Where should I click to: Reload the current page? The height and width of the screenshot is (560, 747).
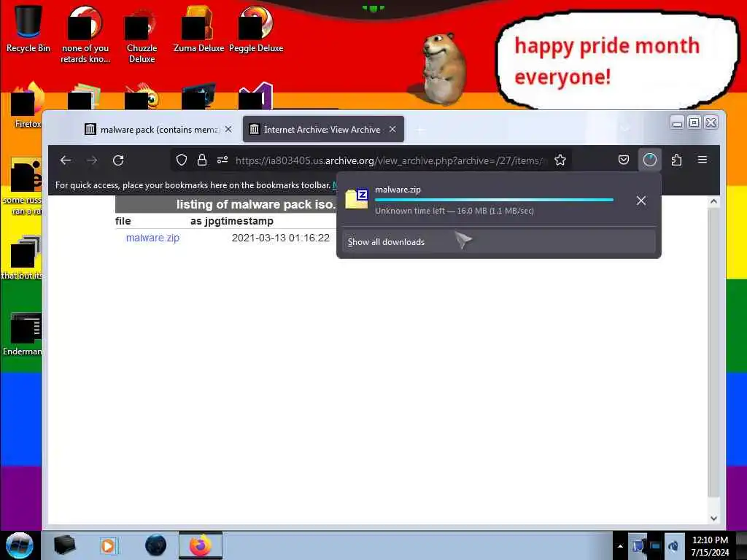pos(118,160)
